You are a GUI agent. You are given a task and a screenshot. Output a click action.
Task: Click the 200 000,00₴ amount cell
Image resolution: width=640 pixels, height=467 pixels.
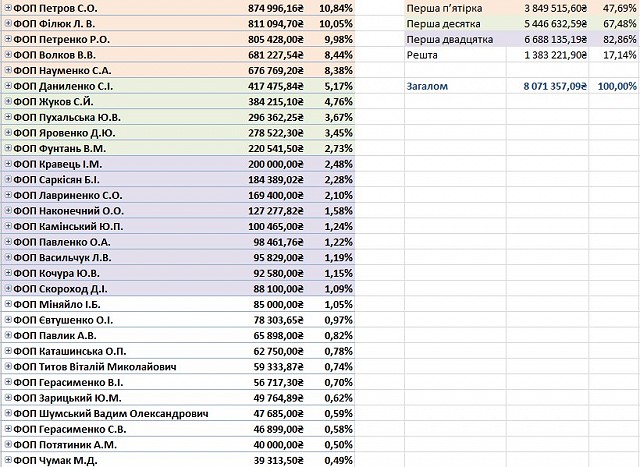pyautogui.click(x=266, y=163)
